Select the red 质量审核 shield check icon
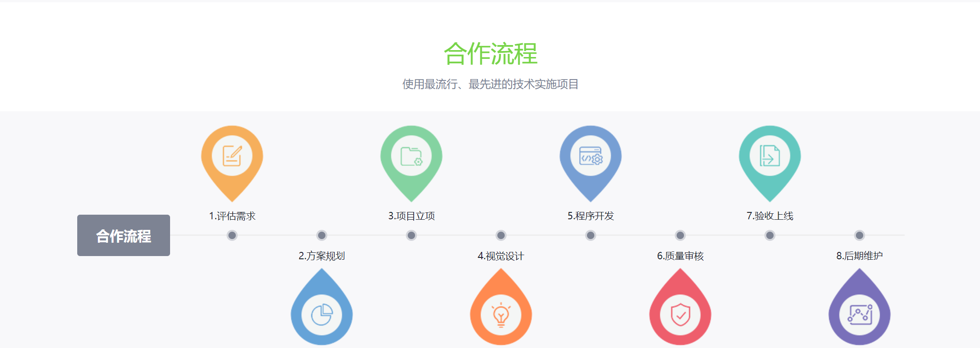 (680, 315)
